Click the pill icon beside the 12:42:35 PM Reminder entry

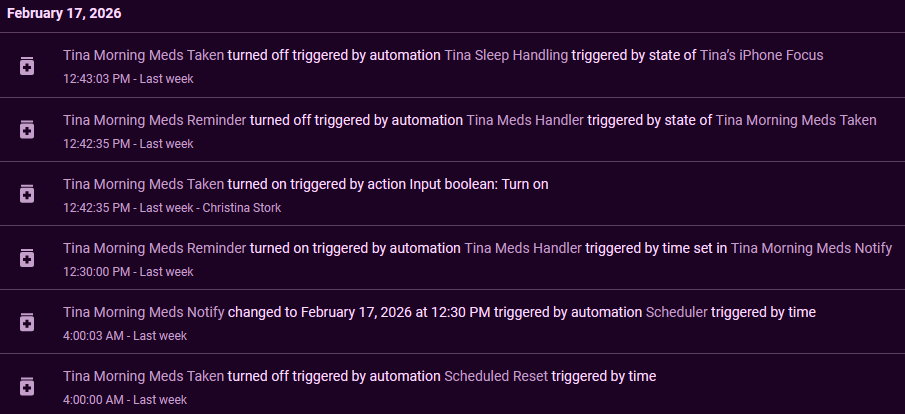[27, 130]
